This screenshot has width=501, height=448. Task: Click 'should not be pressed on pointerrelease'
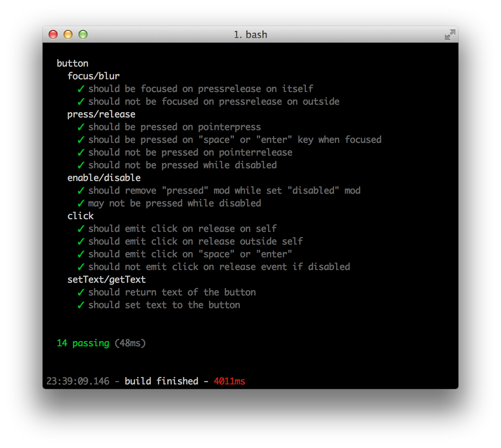[190, 152]
